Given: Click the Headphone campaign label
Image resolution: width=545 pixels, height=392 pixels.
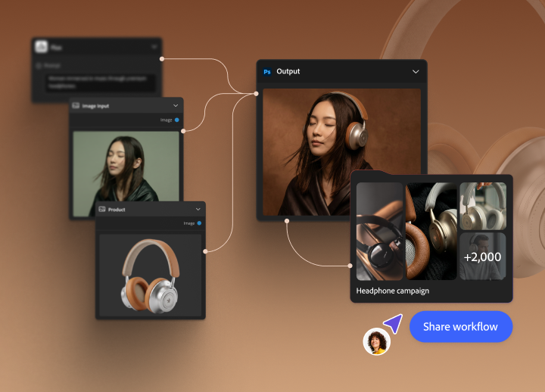Looking at the screenshot, I should [393, 291].
